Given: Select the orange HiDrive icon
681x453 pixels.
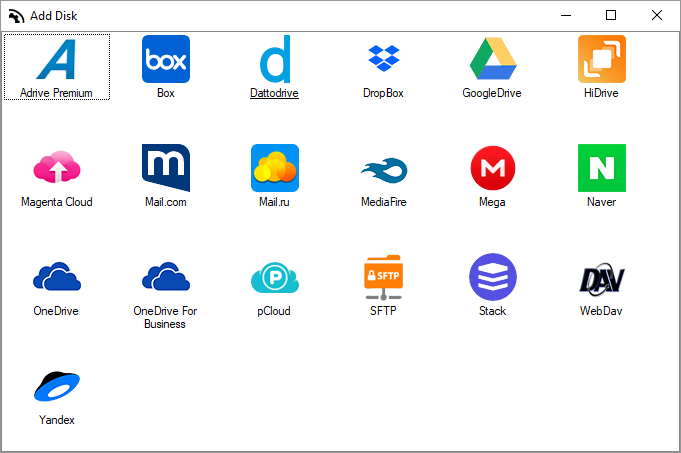Looking at the screenshot, I should pos(602,59).
